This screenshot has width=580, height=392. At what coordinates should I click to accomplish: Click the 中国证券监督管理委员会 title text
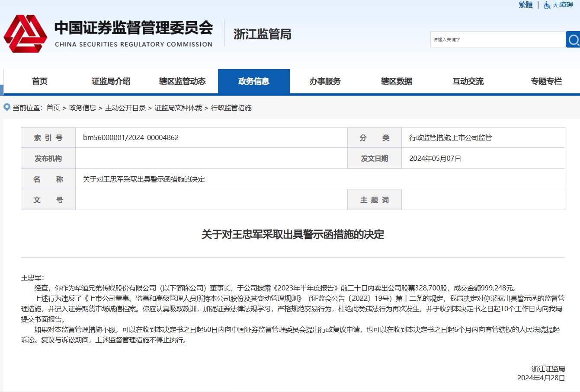(x=134, y=28)
